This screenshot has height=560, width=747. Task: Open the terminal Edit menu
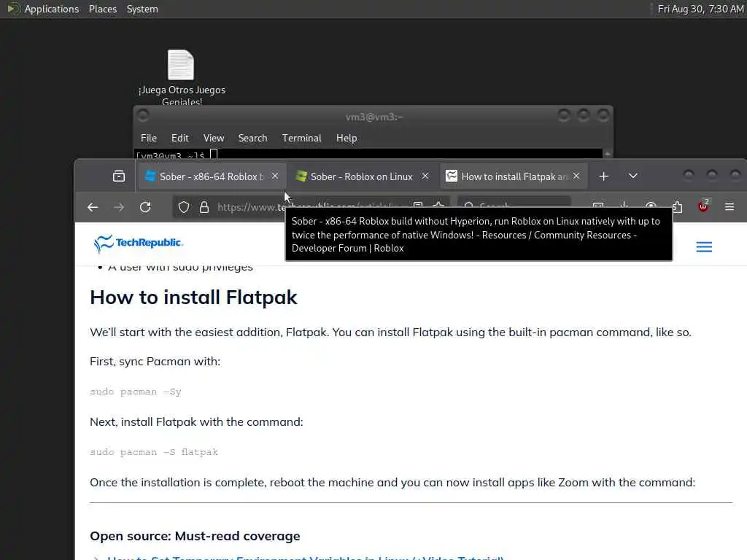coord(179,138)
